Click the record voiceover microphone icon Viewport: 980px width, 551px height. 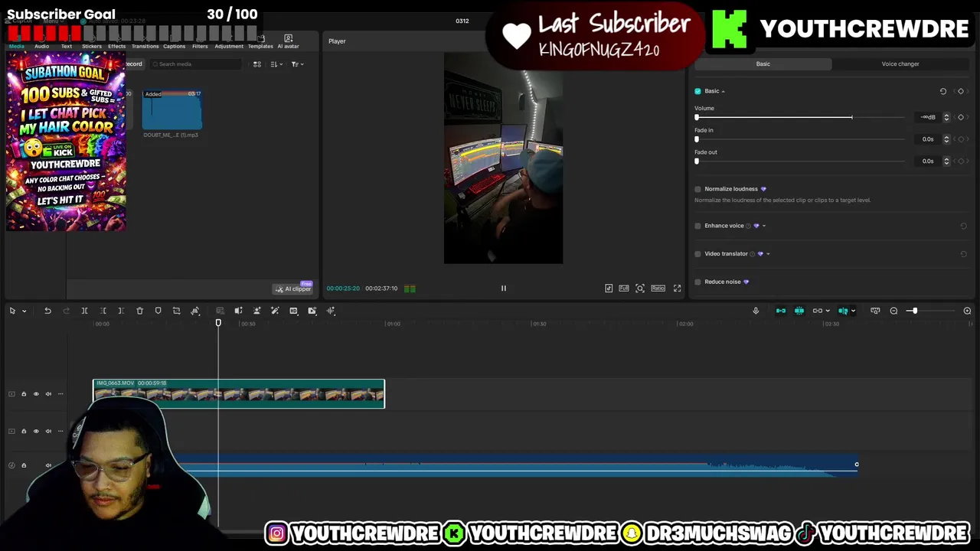pos(756,311)
